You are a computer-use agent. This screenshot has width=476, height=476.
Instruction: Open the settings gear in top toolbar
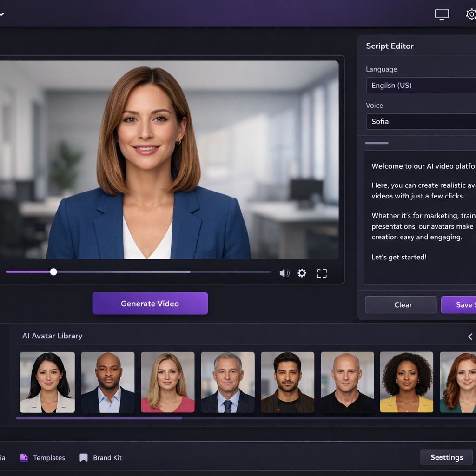click(471, 14)
